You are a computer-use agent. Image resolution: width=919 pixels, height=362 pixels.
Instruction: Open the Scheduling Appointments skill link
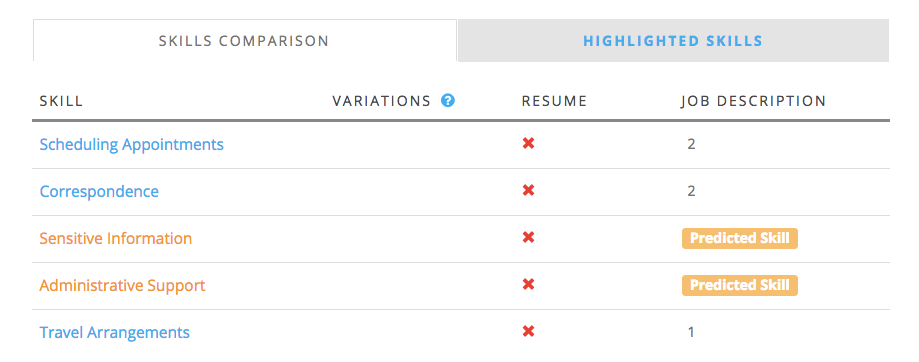point(132,145)
